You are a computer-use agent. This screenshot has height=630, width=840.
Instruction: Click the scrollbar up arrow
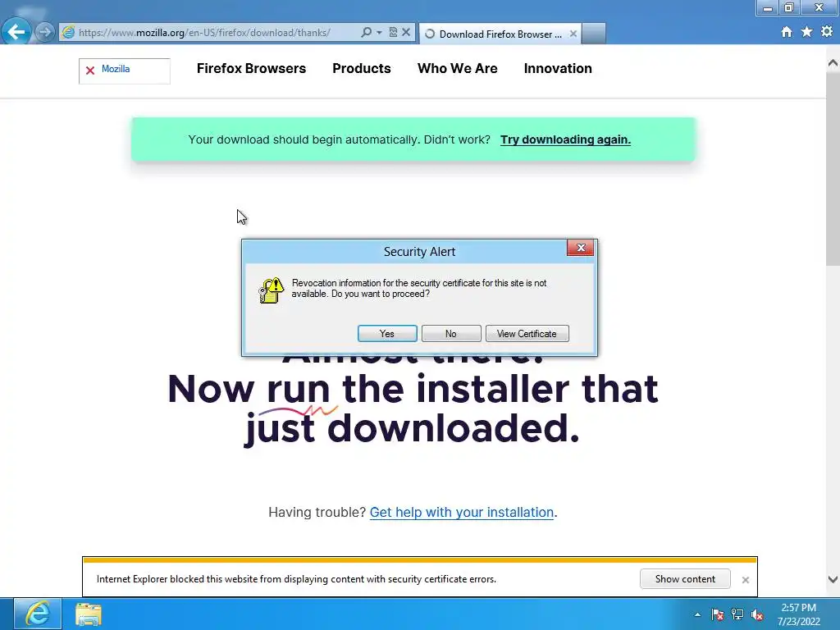[x=833, y=63]
